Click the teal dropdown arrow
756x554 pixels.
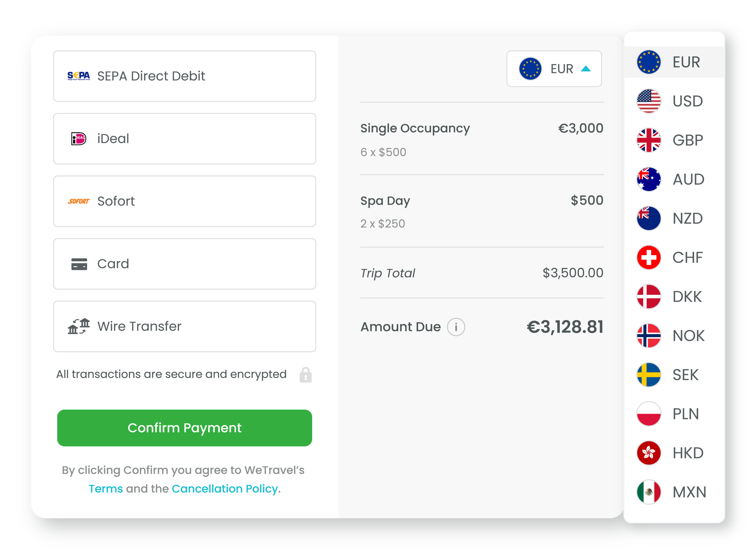pos(586,69)
